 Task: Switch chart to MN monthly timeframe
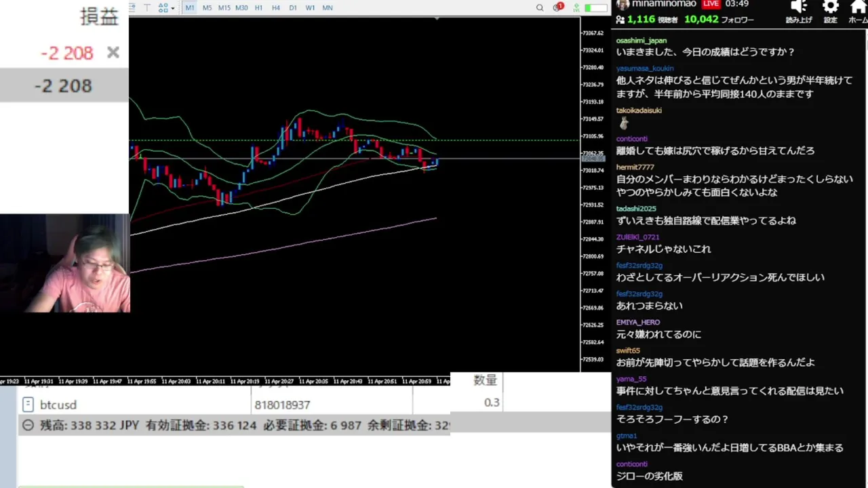pos(328,7)
